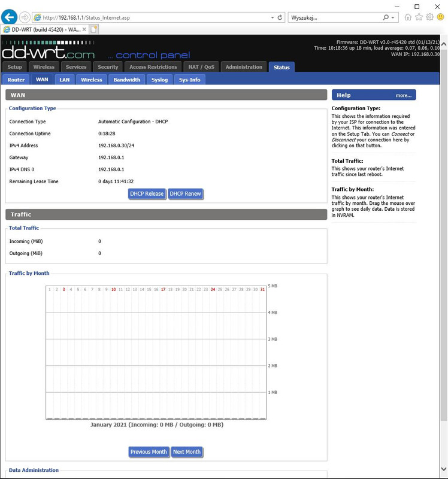The image size is (448, 479).
Task: Open the Wireless main tab
Action: click(44, 67)
